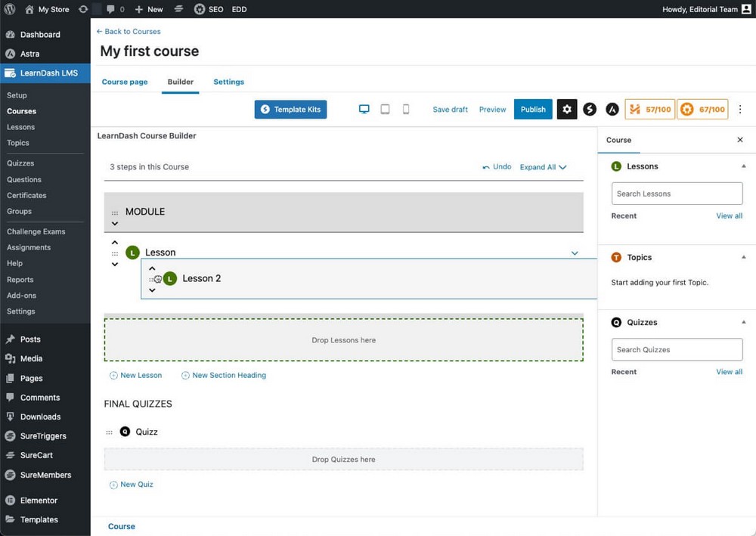The width and height of the screenshot is (756, 536).
Task: Open Quizzes submenu item
Action: coord(20,163)
